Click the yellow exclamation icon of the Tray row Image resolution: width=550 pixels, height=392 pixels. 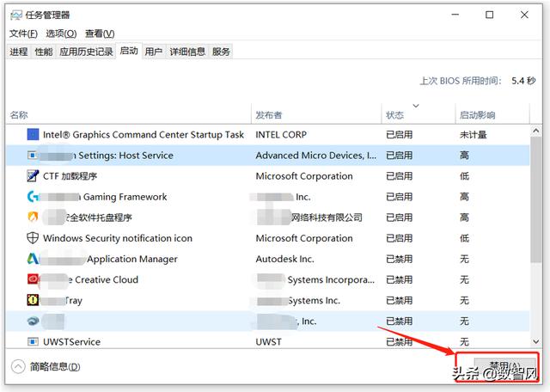coord(33,300)
